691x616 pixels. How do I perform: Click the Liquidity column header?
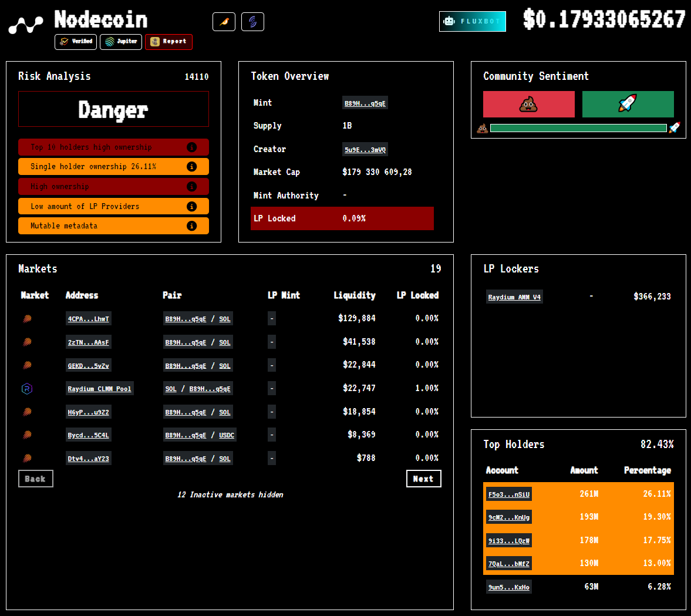[355, 295]
